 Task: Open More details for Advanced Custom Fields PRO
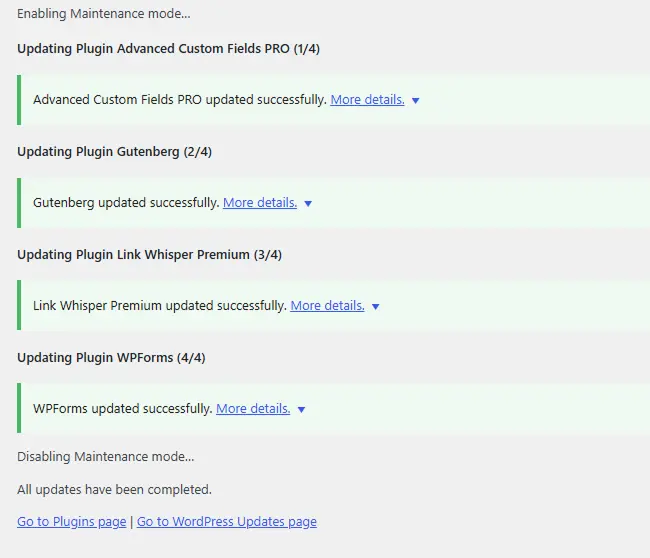click(367, 100)
